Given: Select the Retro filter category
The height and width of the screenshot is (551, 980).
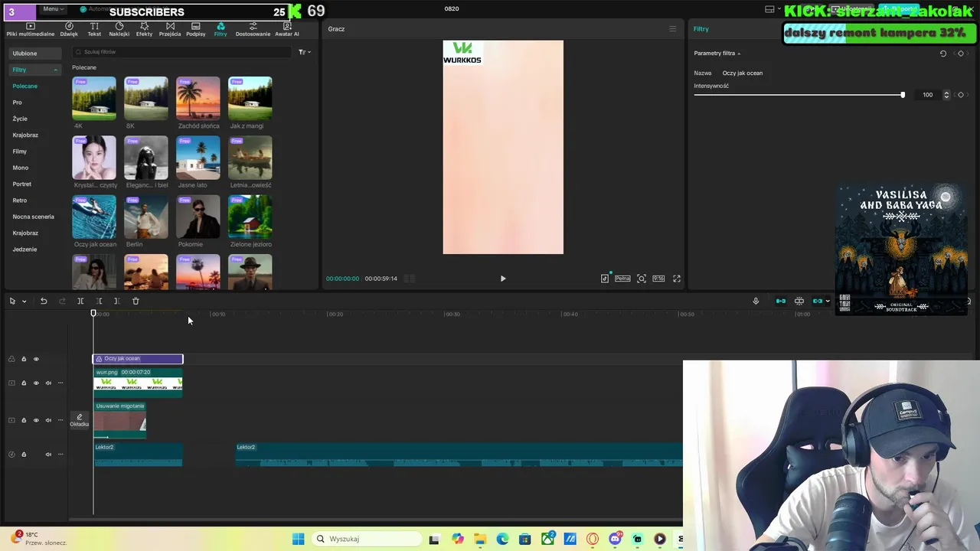Looking at the screenshot, I should [x=20, y=201].
